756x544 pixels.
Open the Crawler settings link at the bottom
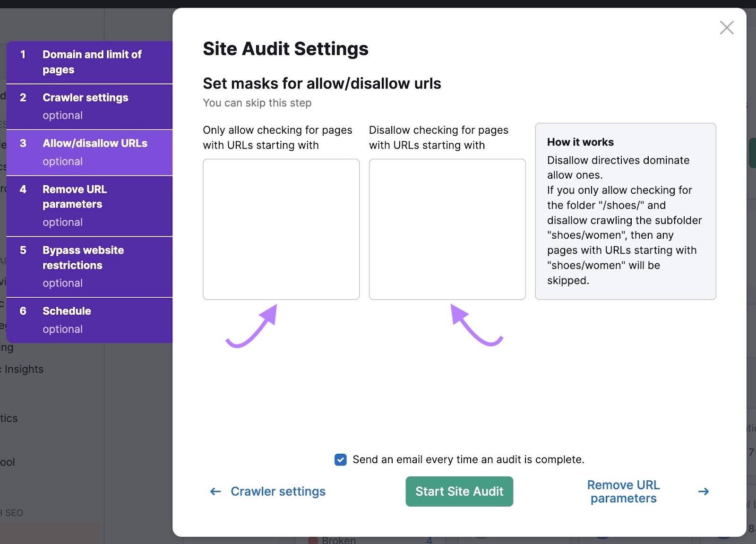point(278,492)
